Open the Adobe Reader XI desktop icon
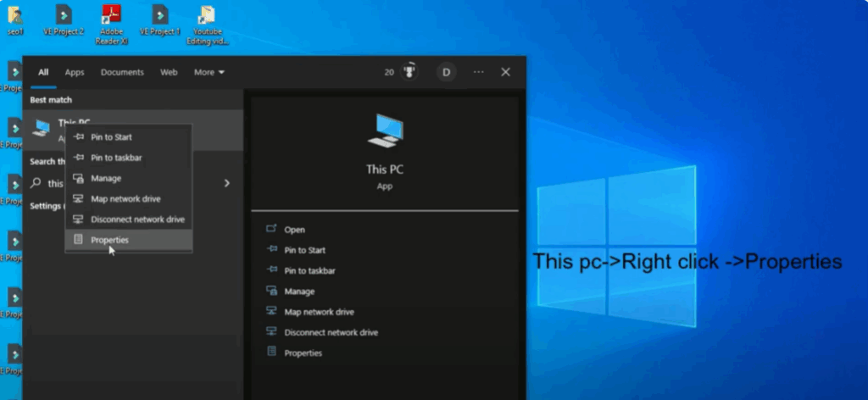The width and height of the screenshot is (868, 400). pyautogui.click(x=112, y=16)
